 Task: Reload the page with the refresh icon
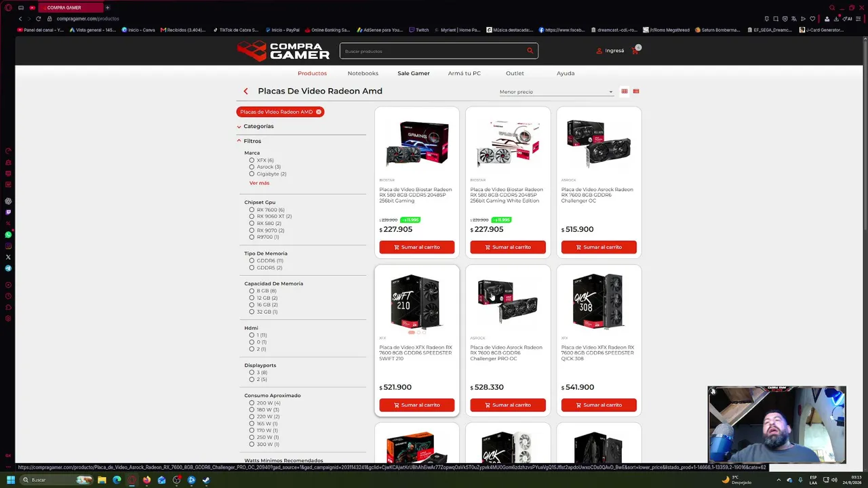click(x=38, y=19)
